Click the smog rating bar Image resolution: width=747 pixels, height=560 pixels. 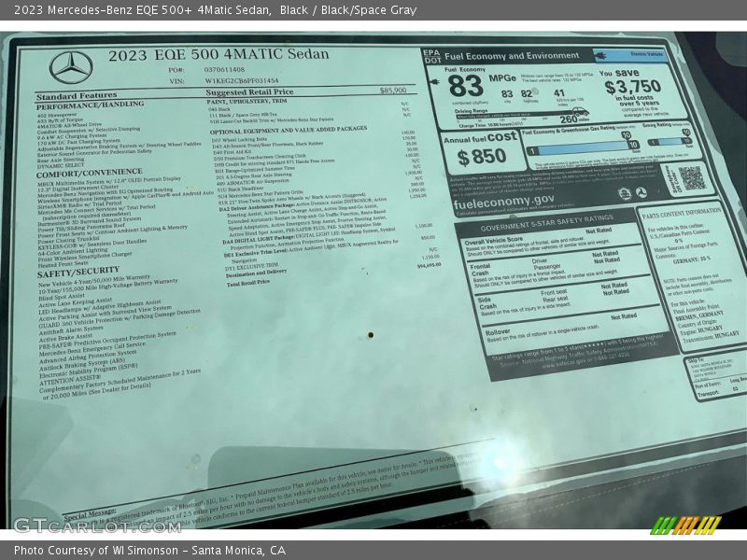[x=669, y=142]
